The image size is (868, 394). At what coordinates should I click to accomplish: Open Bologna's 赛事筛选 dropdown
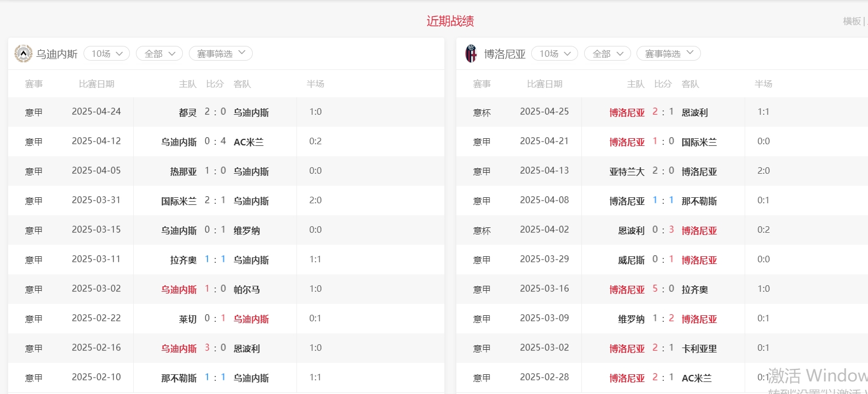669,54
